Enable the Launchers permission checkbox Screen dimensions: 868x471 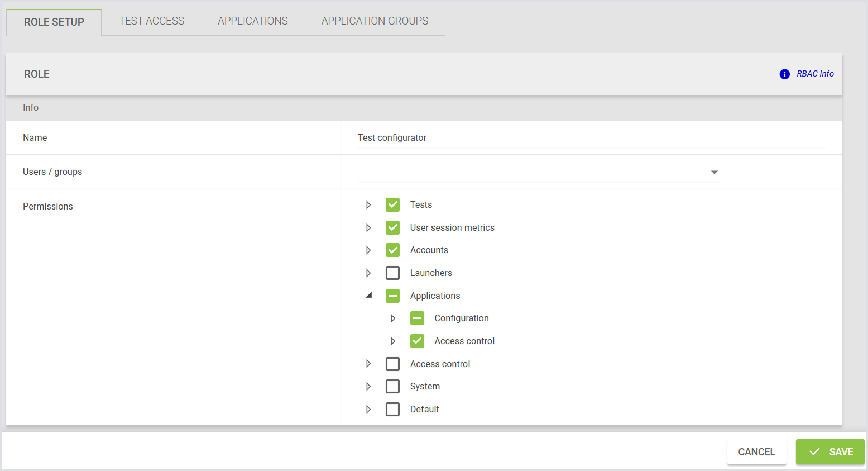coord(392,273)
